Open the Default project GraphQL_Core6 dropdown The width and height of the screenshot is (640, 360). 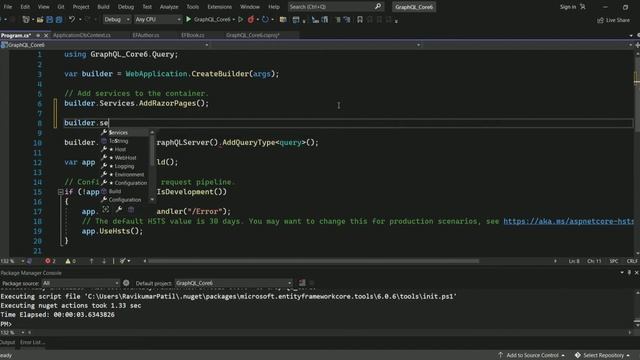pos(233,283)
